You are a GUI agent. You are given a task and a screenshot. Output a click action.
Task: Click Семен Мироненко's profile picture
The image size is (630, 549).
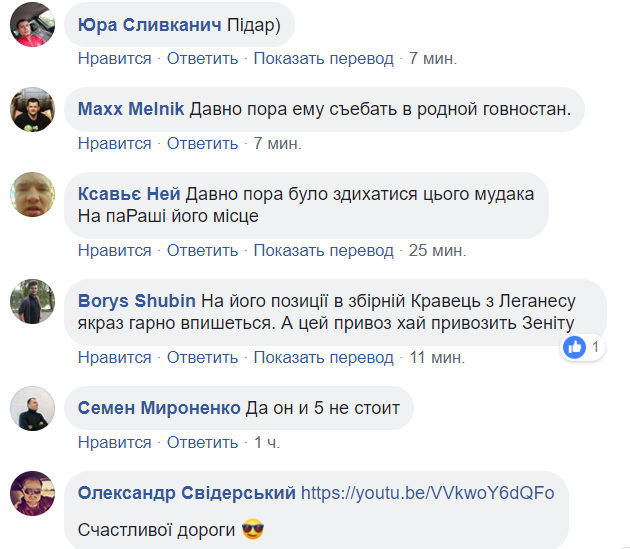31,408
